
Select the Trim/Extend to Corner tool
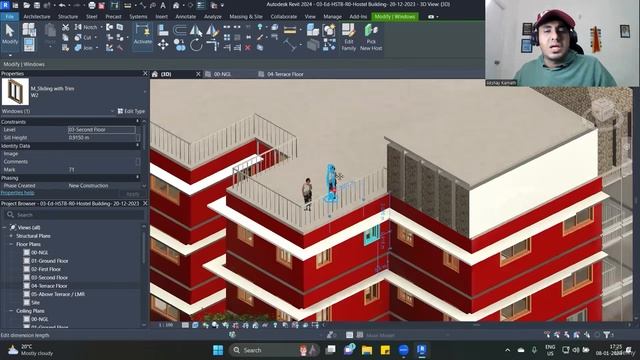(x=212, y=45)
